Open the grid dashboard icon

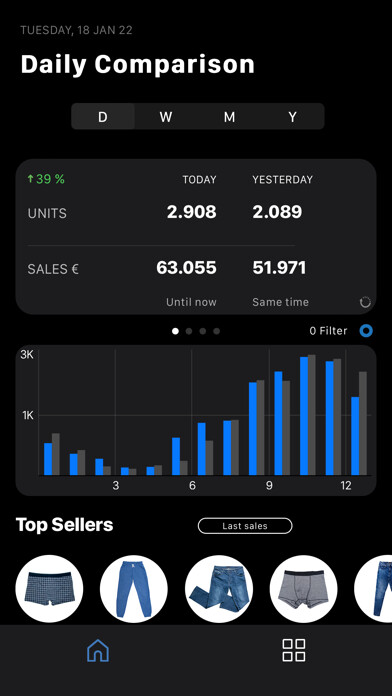click(x=294, y=650)
